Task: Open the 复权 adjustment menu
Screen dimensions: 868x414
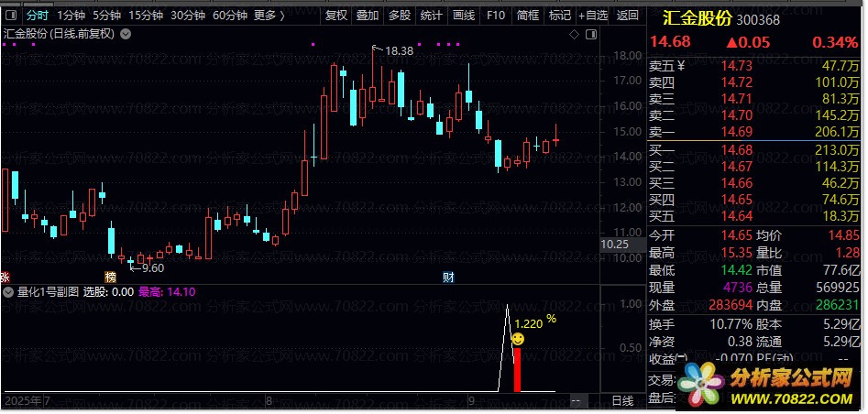Action: point(336,16)
